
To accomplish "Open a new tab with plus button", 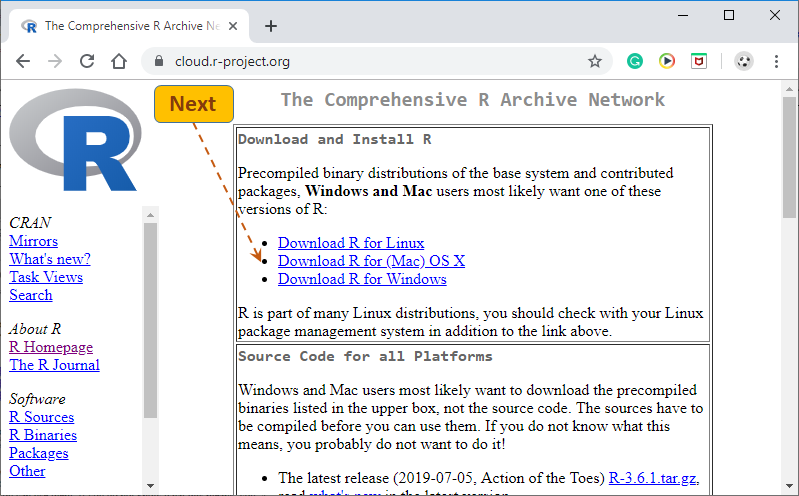I will (x=271, y=26).
